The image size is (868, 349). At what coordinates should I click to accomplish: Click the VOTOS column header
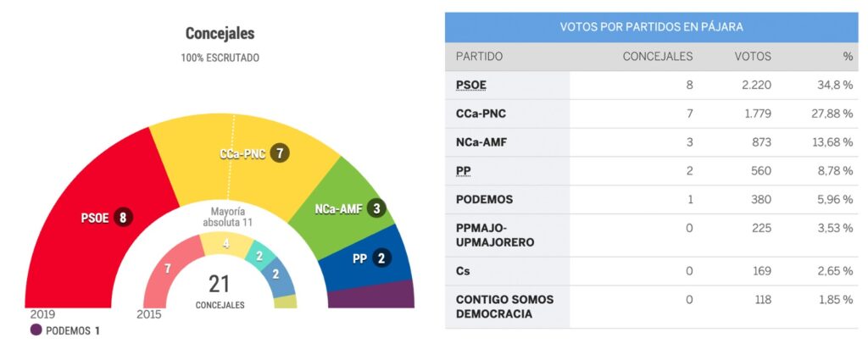(753, 57)
